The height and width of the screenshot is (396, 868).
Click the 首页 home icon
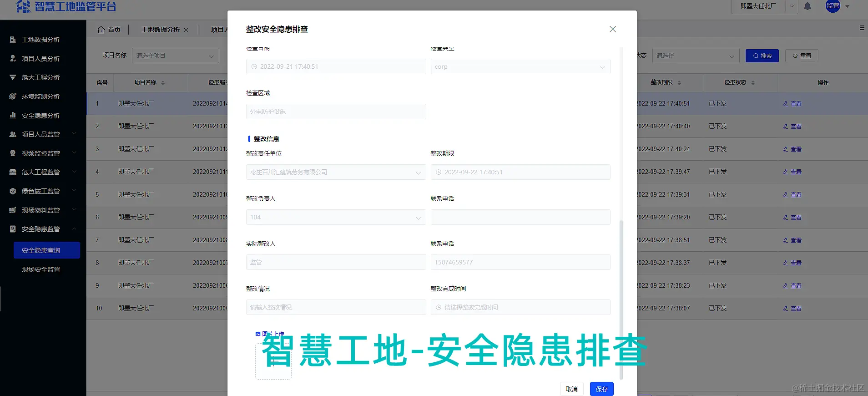point(101,30)
